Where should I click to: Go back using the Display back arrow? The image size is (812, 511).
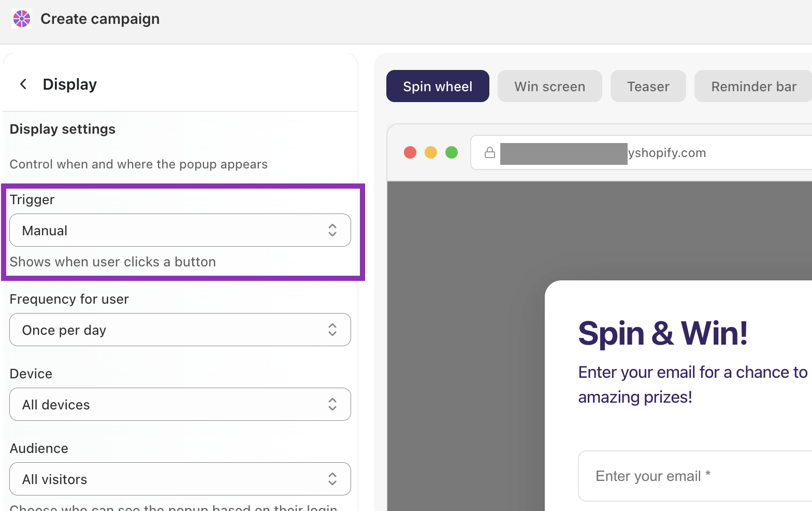[x=23, y=84]
